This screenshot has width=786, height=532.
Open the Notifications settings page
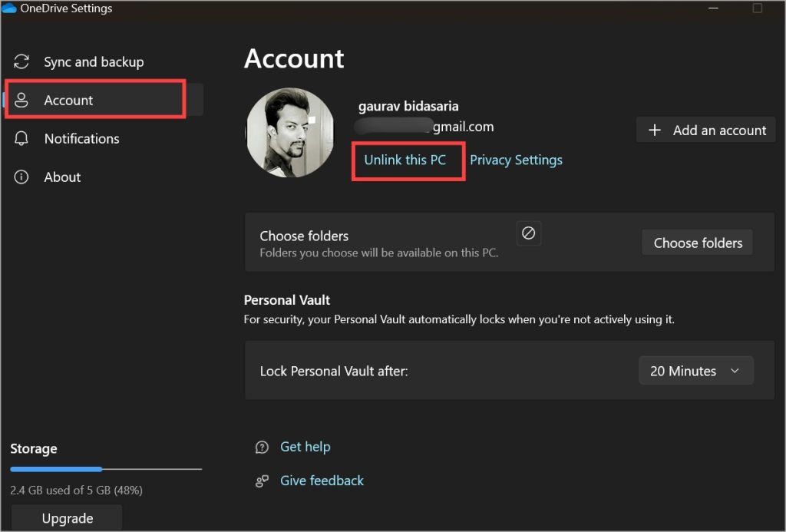tap(81, 139)
